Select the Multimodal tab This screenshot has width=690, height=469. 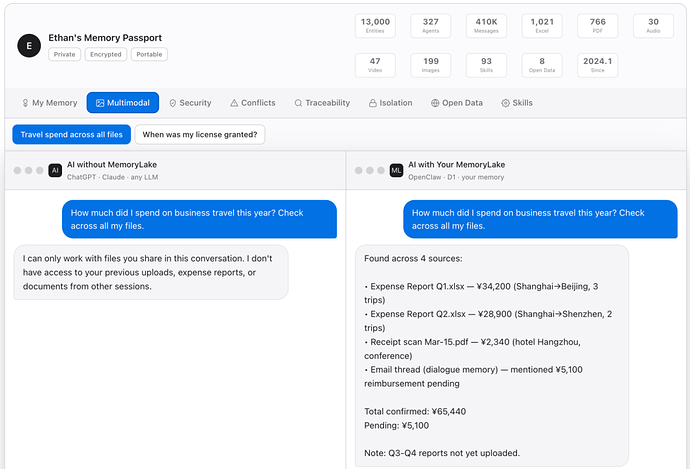point(122,103)
